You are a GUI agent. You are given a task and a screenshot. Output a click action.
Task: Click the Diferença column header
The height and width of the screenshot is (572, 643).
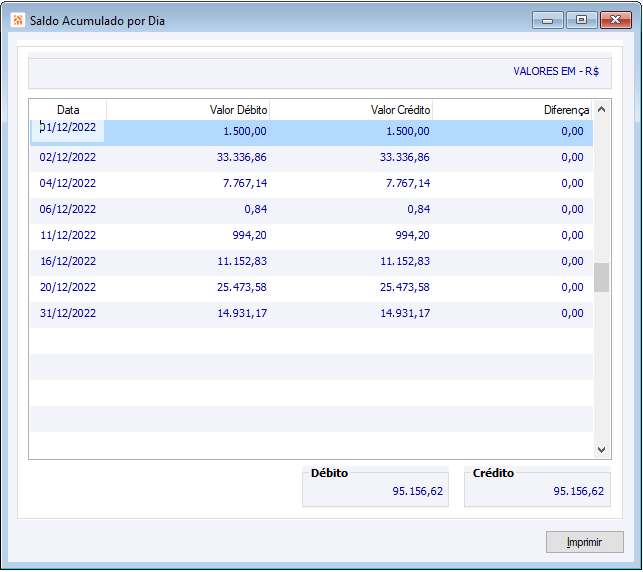512,110
